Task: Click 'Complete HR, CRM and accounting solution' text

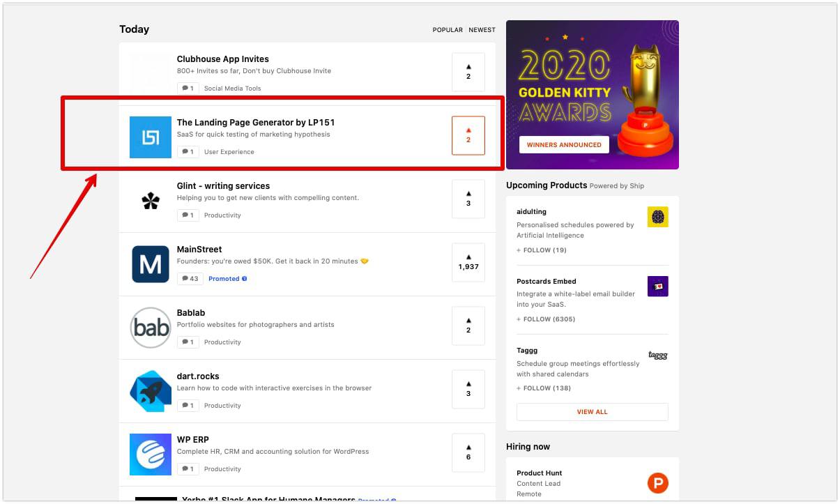Action: 273,452
